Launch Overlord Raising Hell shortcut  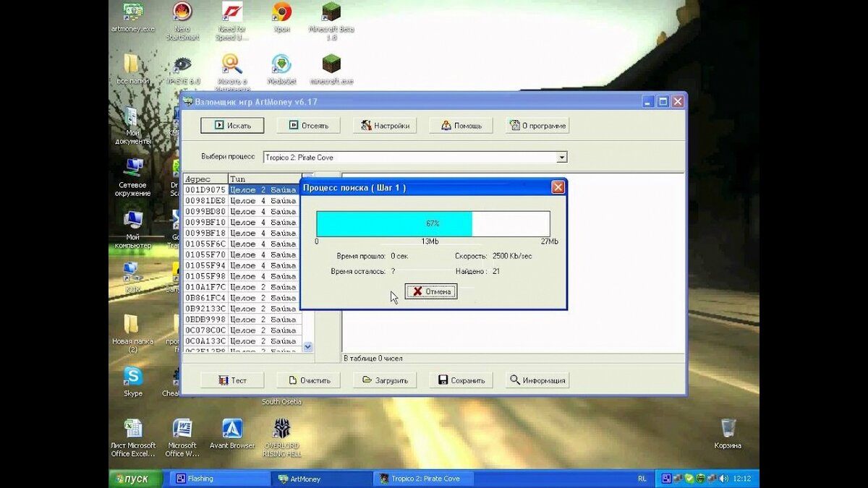281,437
